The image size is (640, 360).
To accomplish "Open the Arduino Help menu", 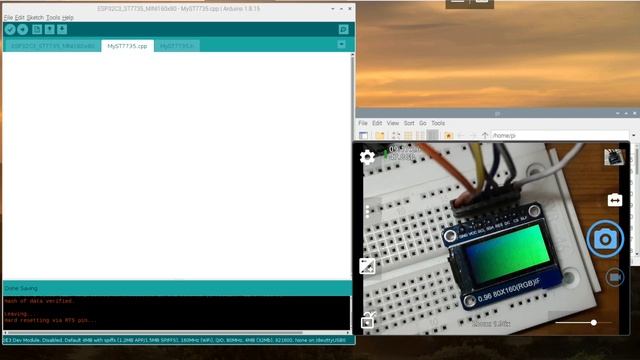I will click(x=68, y=18).
